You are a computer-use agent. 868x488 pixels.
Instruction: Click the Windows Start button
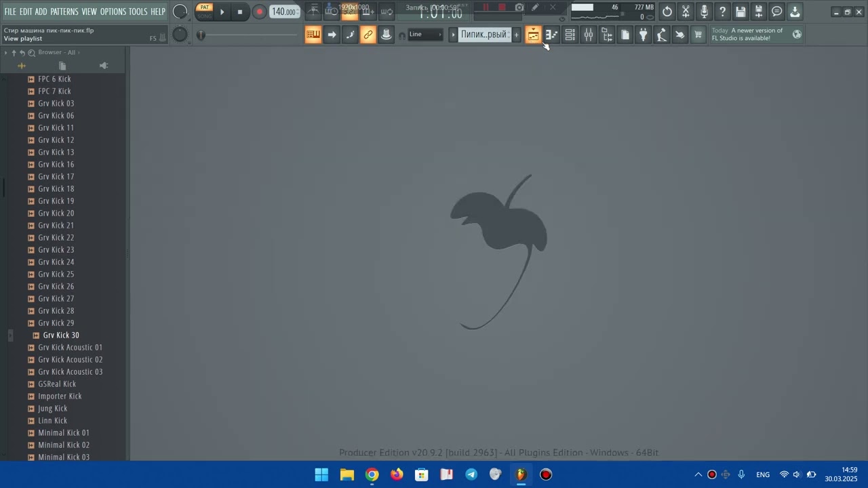pos(322,474)
